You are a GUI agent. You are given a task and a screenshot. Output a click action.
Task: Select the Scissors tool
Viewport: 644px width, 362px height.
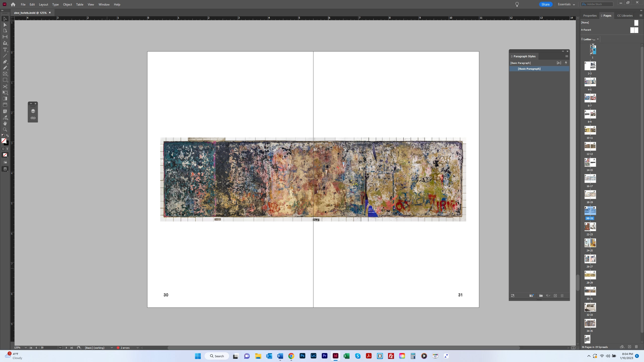click(5, 86)
